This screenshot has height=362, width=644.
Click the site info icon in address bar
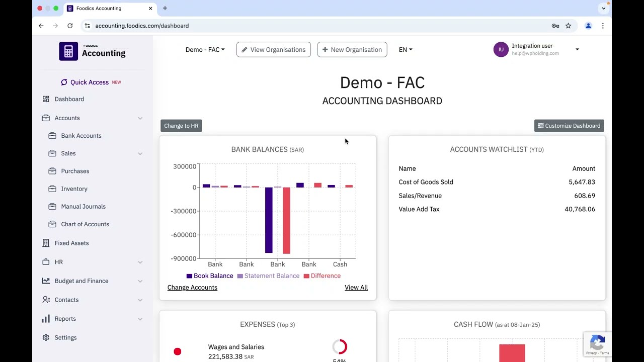(87, 26)
